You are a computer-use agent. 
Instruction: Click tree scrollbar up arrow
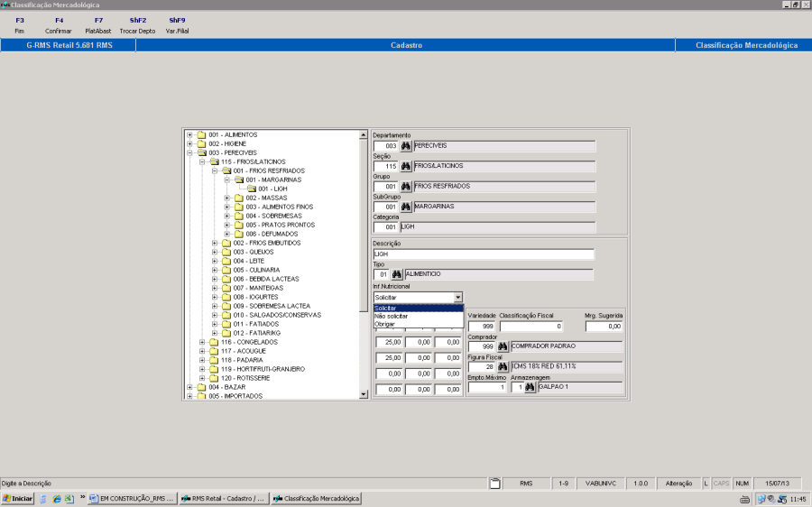pyautogui.click(x=363, y=135)
